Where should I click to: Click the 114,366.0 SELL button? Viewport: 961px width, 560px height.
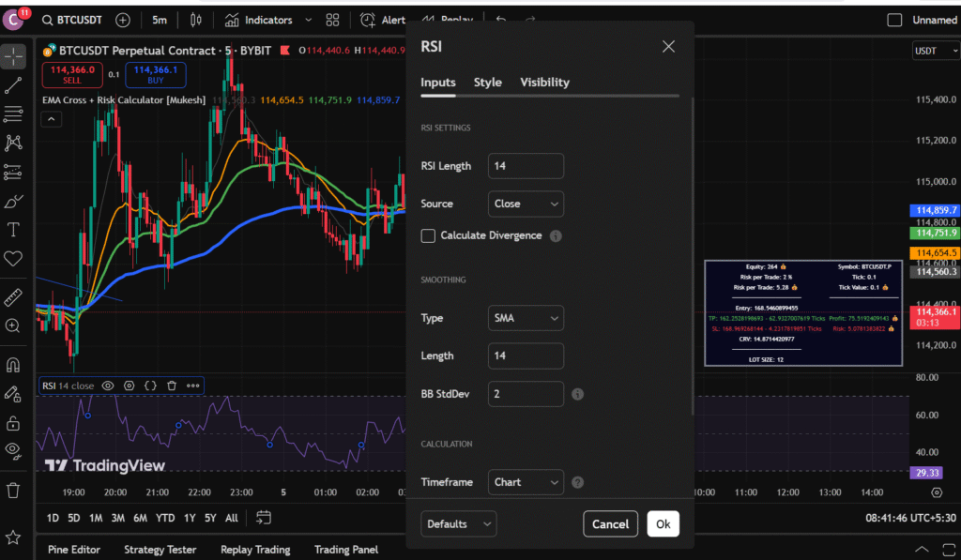pos(72,75)
